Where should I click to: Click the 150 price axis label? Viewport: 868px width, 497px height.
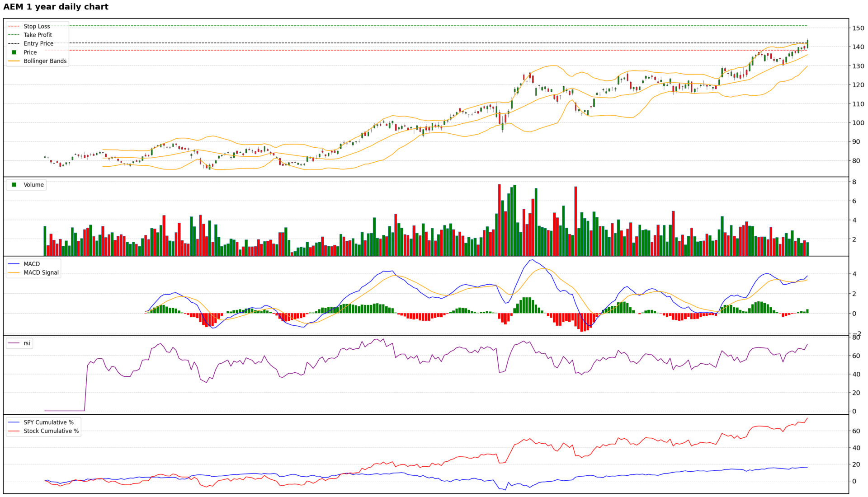click(858, 28)
